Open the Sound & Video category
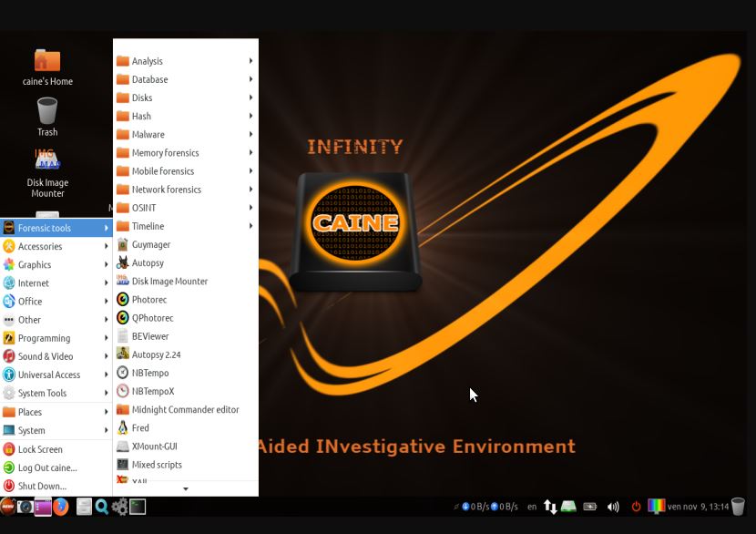The image size is (756, 534). (x=56, y=356)
